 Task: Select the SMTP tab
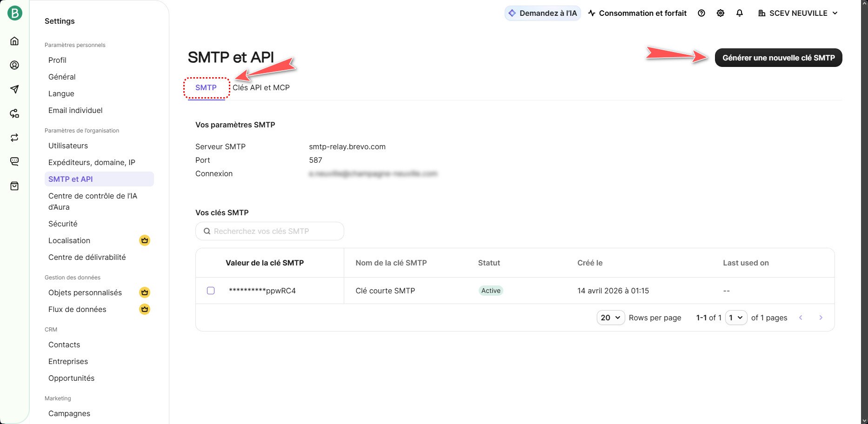point(206,87)
